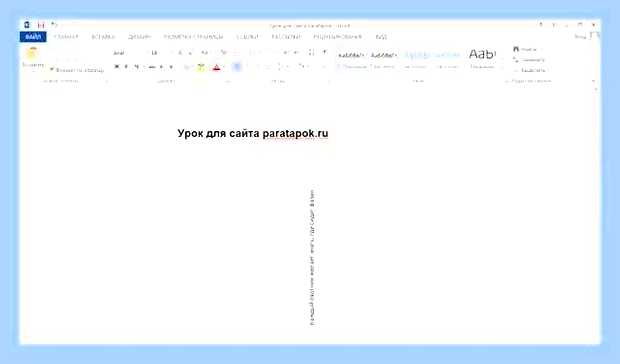620x364 pixels.
Task: Toggle bold (Ж) formatting
Action: pos(117,67)
